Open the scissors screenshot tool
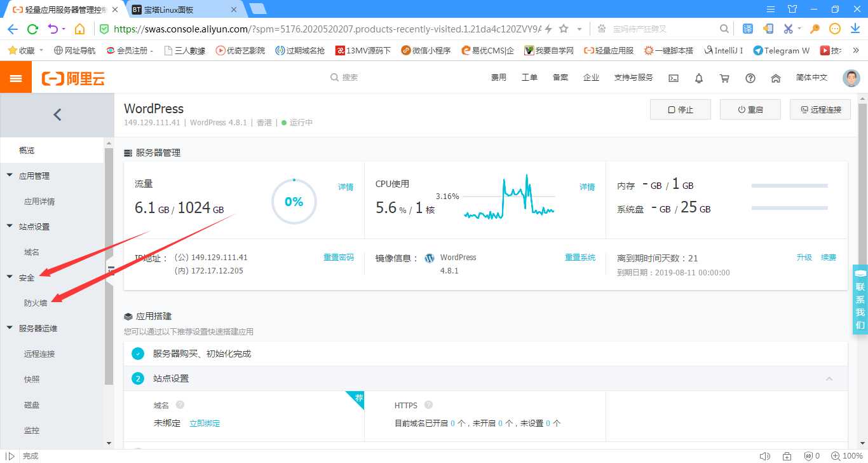 788,29
